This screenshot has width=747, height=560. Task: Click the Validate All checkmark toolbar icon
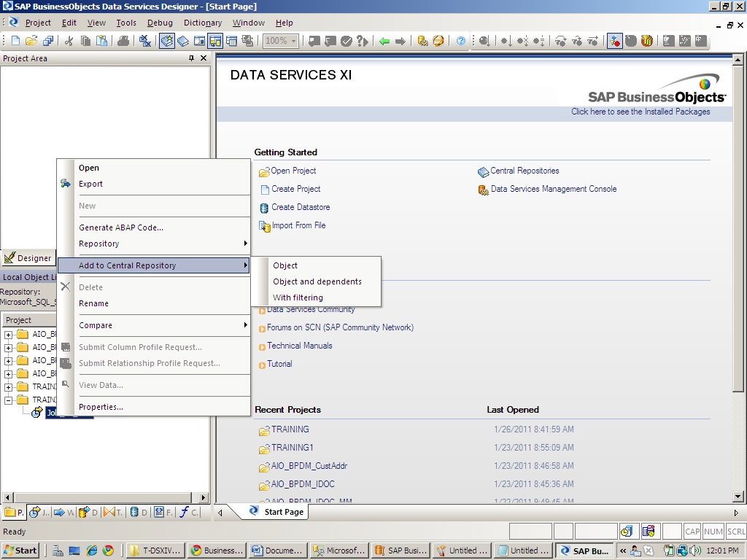click(347, 41)
